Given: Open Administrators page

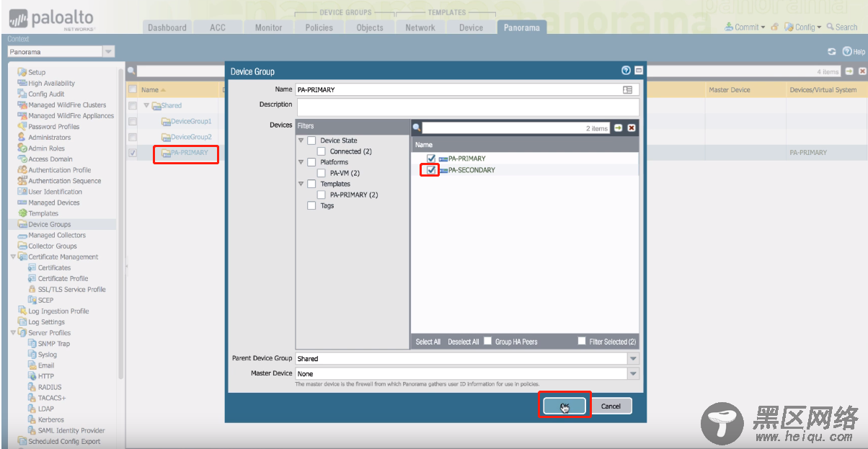Looking at the screenshot, I should pos(49,137).
